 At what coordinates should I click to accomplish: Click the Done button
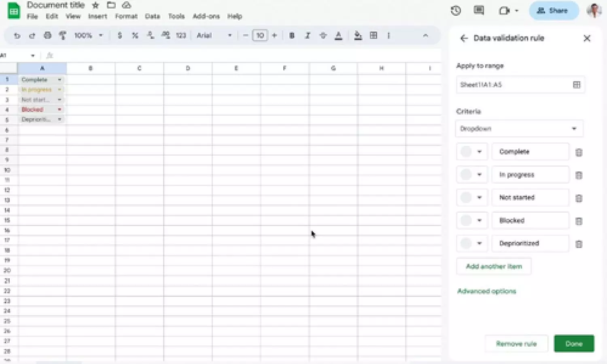(x=573, y=344)
